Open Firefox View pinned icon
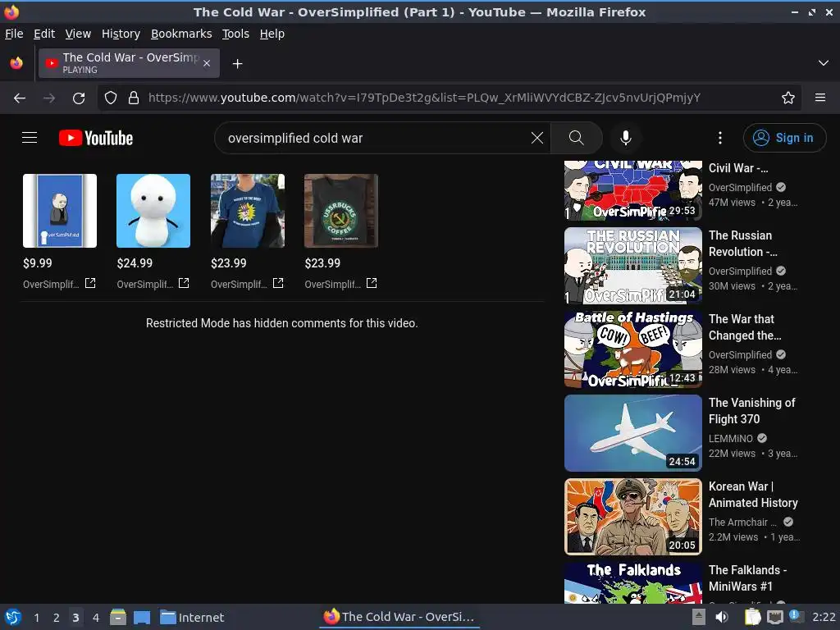 [x=16, y=63]
